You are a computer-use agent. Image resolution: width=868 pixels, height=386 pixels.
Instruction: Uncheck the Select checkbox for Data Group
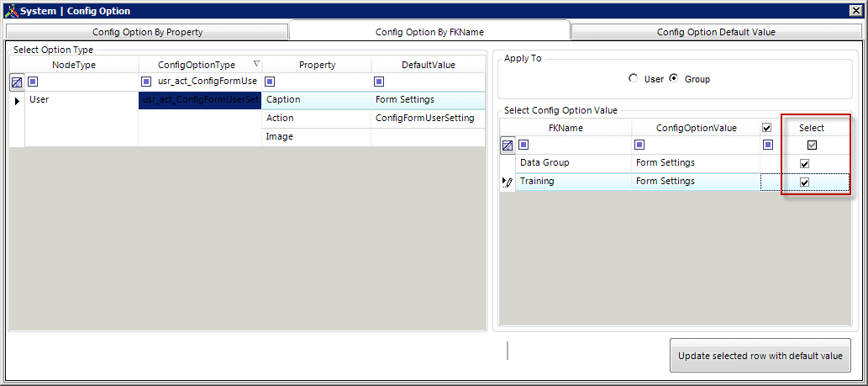(x=804, y=163)
